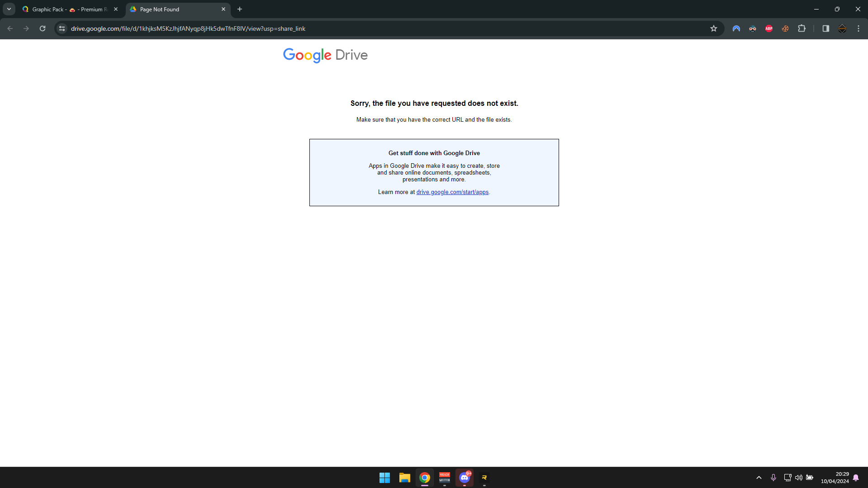Reload the current page
This screenshot has width=868, height=488.
(x=43, y=28)
